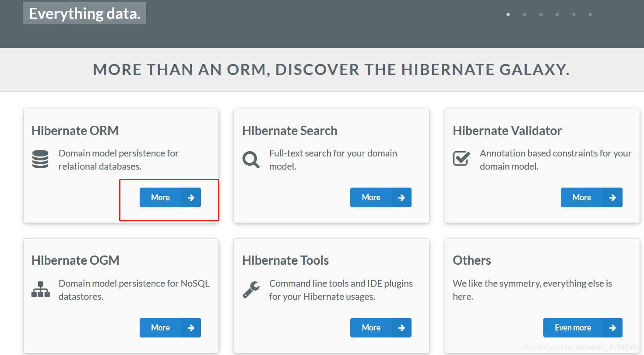This screenshot has width=644, height=355.
Task: Click the Hibernate Tools heading
Action: coord(285,260)
